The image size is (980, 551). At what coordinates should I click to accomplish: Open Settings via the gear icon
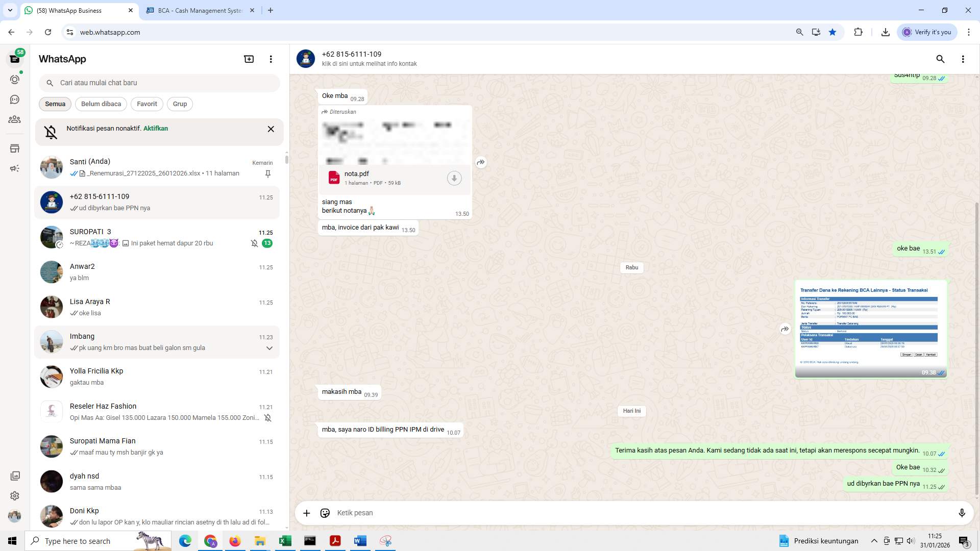(x=15, y=495)
